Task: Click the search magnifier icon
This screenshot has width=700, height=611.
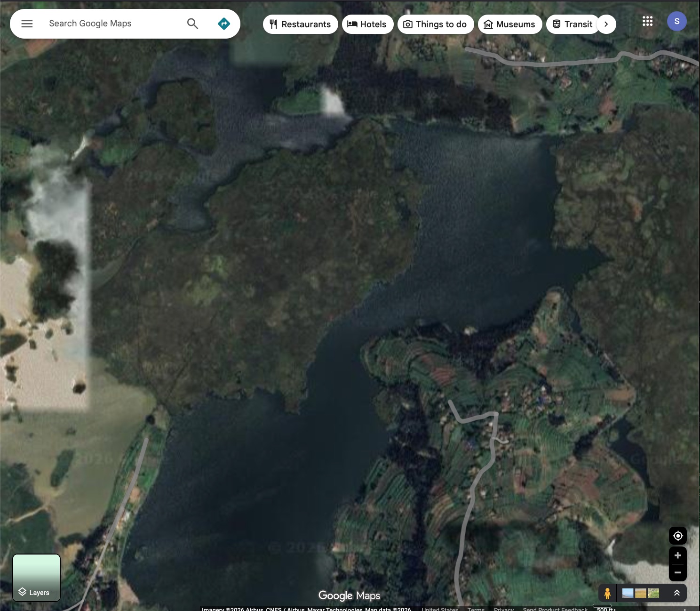Action: pos(192,23)
